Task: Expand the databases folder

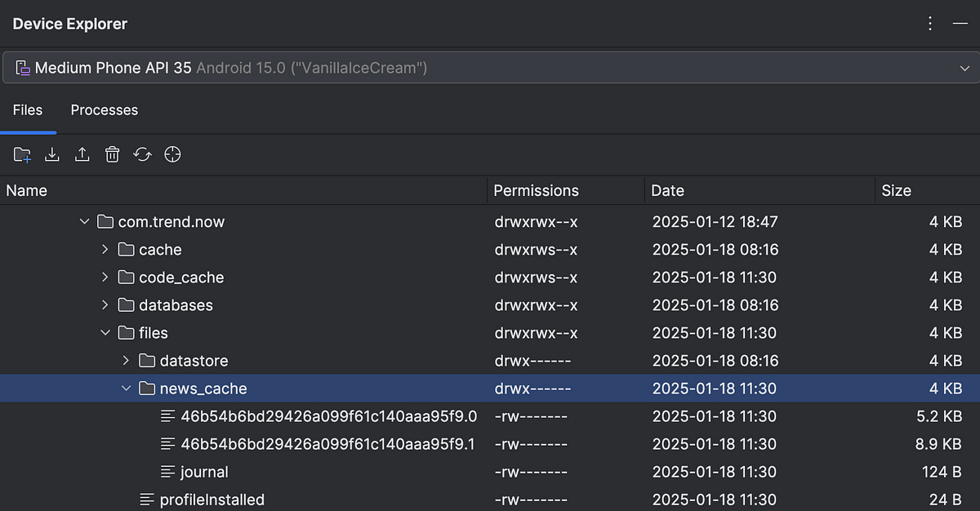Action: tap(105, 304)
